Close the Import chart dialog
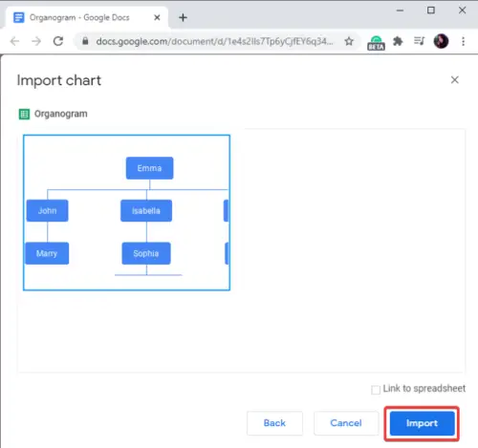 pyautogui.click(x=455, y=79)
